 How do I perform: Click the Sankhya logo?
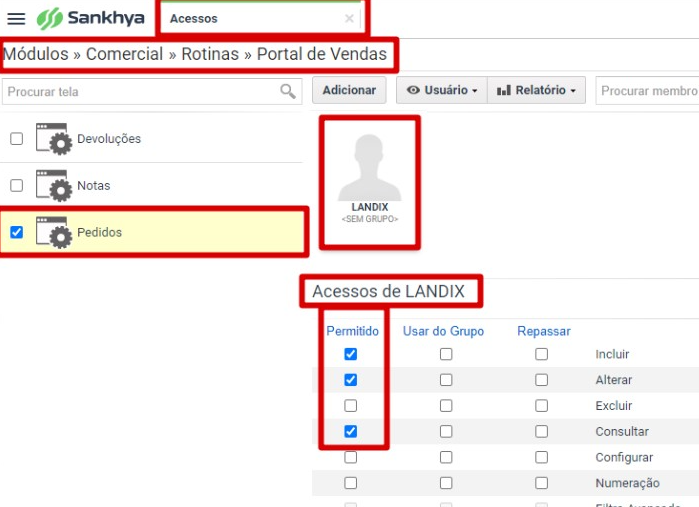pos(91,19)
